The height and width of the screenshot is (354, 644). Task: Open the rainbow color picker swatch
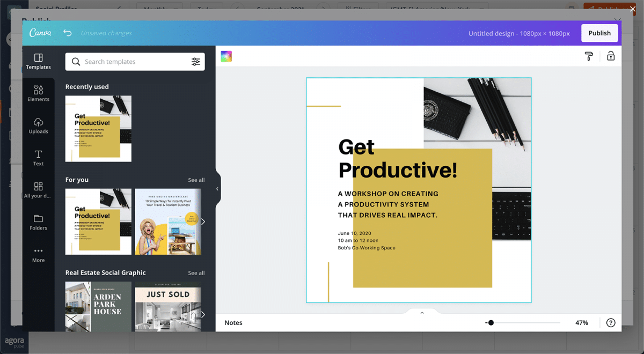226,56
